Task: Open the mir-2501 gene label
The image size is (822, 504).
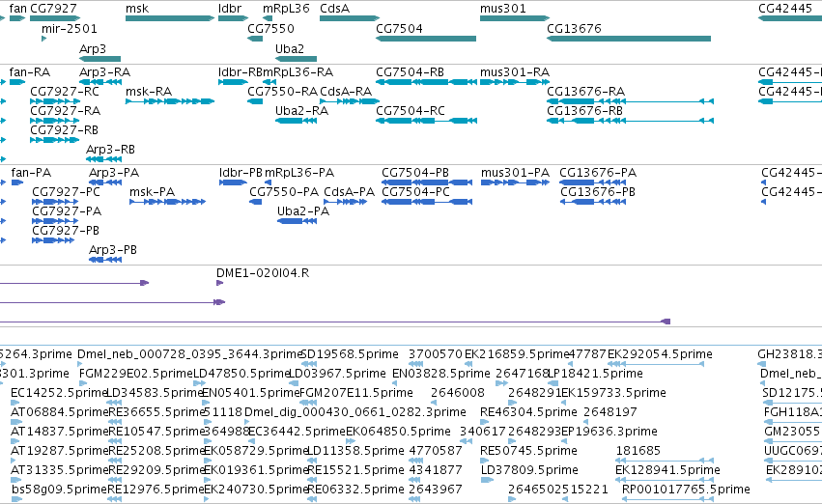Action: click(x=70, y=29)
